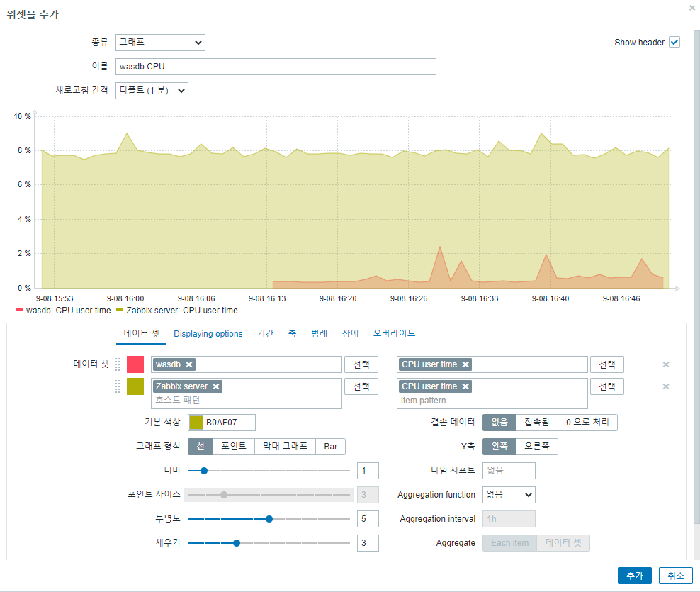700x592 pixels.
Task: Switch to the 데이터 셋 tab
Action: [x=141, y=334]
